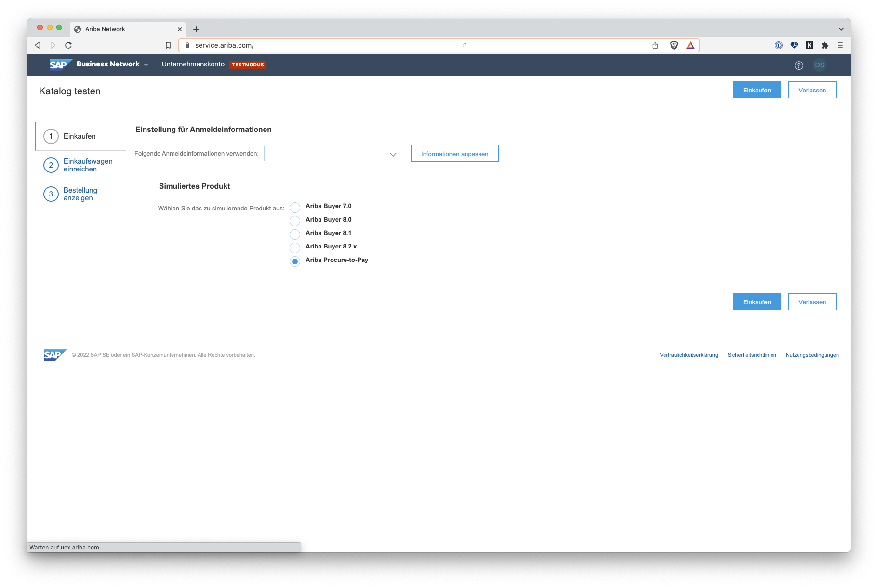The image size is (878, 588).
Task: Select the Ariba Network browser tab
Action: coord(128,29)
